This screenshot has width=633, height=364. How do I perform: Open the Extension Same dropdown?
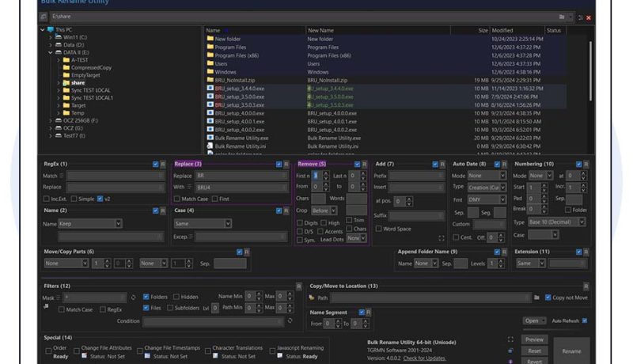530,264
